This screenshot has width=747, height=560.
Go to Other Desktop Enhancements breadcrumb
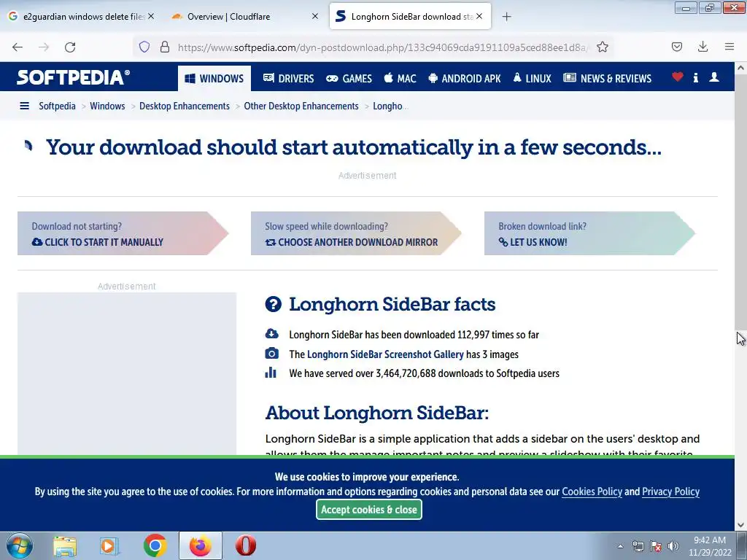coord(301,106)
